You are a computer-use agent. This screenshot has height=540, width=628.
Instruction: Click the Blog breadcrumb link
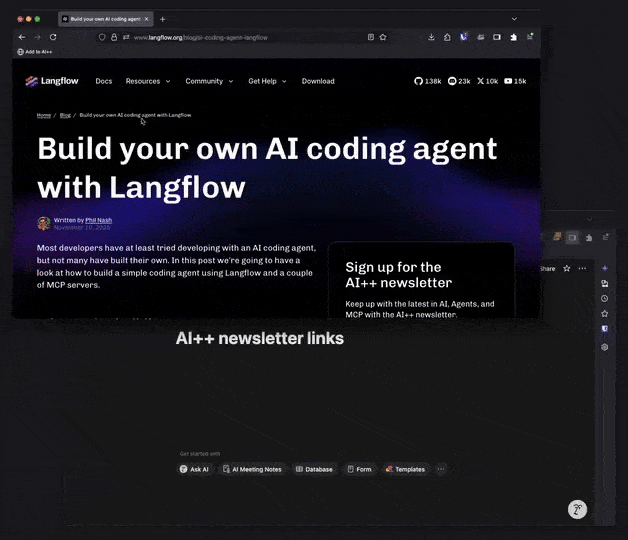click(x=65, y=115)
